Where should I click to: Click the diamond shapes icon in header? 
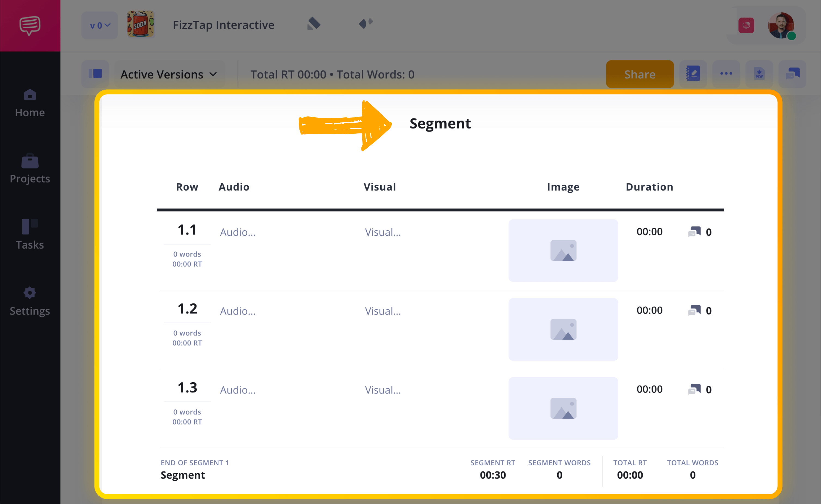pos(366,23)
